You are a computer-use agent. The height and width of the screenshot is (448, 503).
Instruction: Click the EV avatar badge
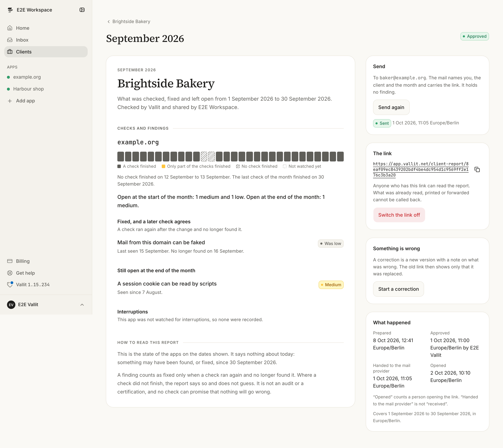coord(11,305)
